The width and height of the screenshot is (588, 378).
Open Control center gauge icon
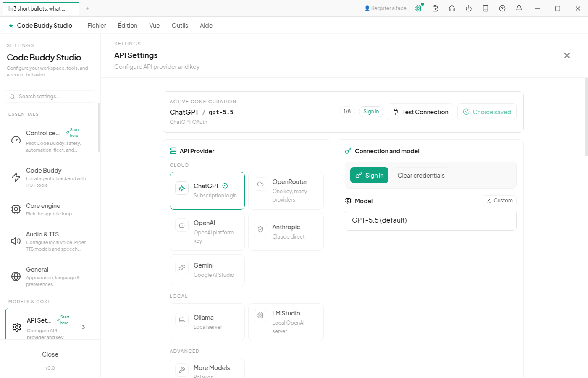[x=16, y=140]
